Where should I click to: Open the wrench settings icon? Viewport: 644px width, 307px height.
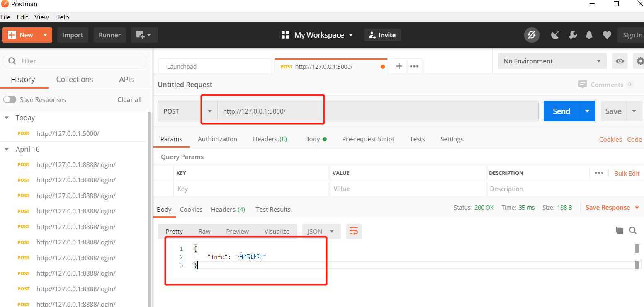573,35
